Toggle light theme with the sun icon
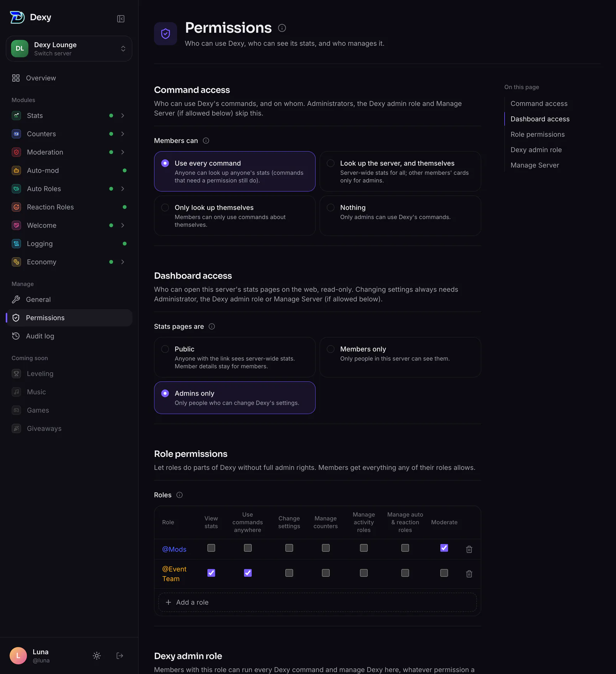616x674 pixels. point(97,656)
